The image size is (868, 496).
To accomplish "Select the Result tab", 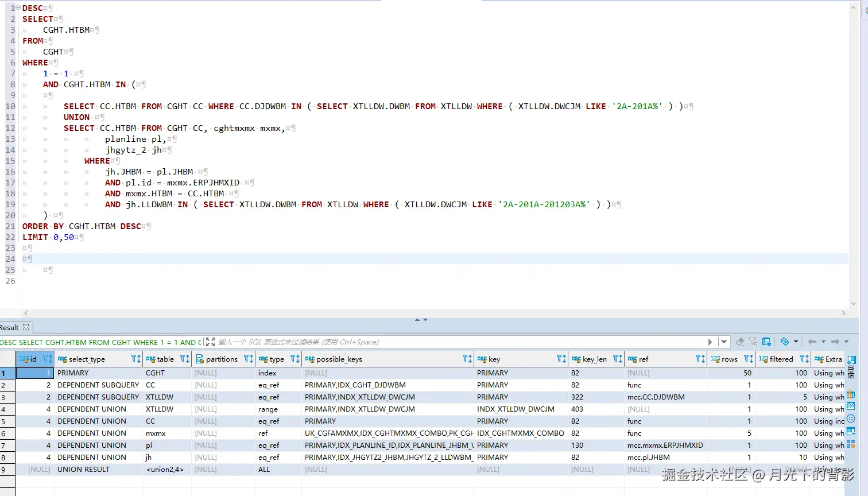I will [x=10, y=327].
